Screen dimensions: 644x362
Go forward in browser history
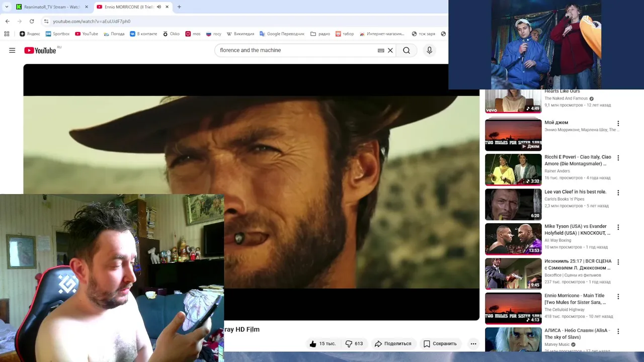pos(20,21)
